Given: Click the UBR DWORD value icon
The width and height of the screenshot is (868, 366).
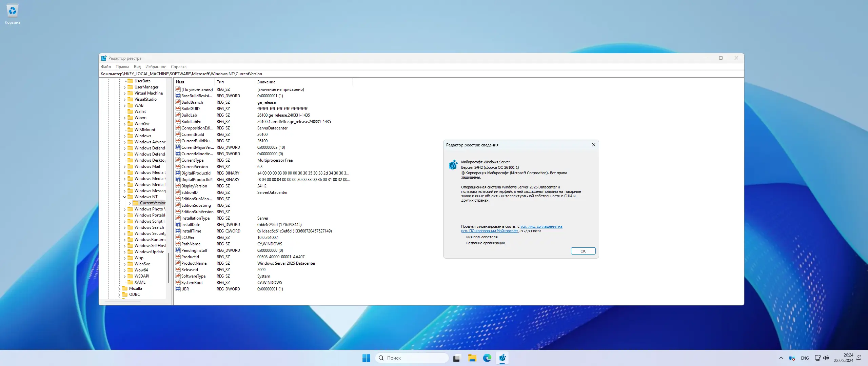Looking at the screenshot, I should click(x=178, y=289).
